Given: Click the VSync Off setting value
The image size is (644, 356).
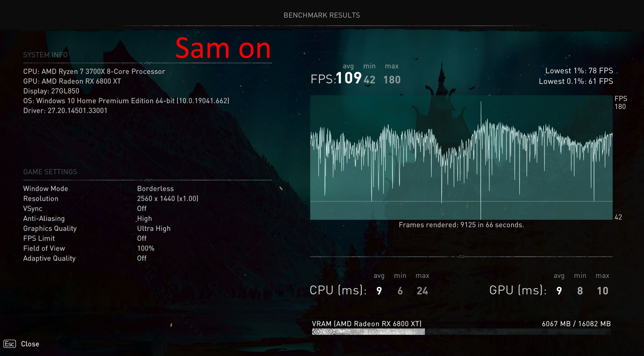Looking at the screenshot, I should tap(142, 209).
